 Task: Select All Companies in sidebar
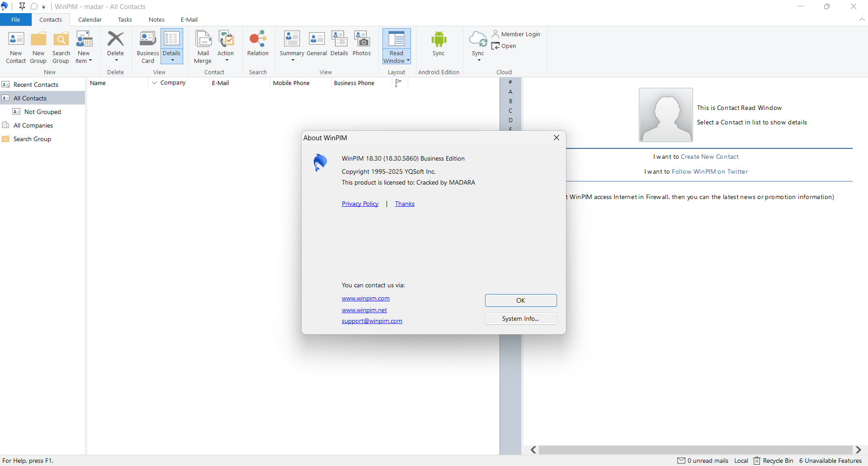[42, 125]
